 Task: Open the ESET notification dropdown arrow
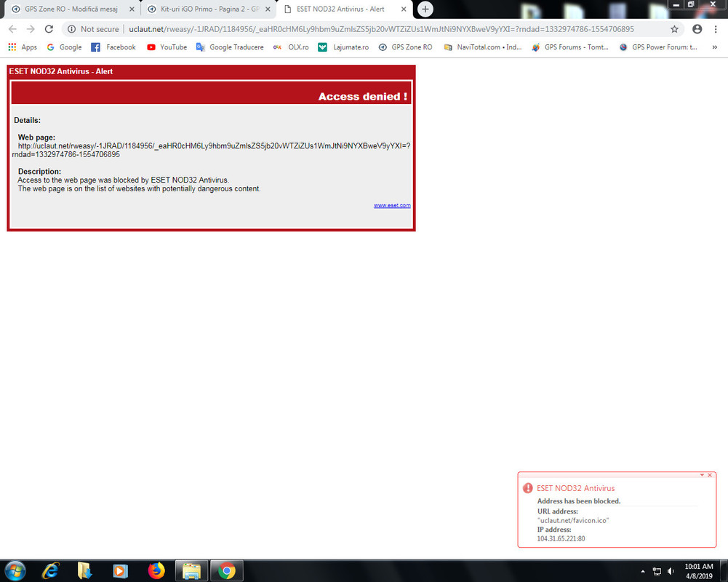pyautogui.click(x=702, y=475)
